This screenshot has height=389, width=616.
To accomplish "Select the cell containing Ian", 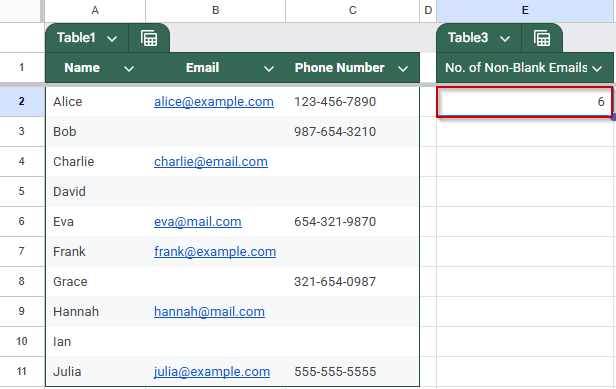I will [x=95, y=342].
